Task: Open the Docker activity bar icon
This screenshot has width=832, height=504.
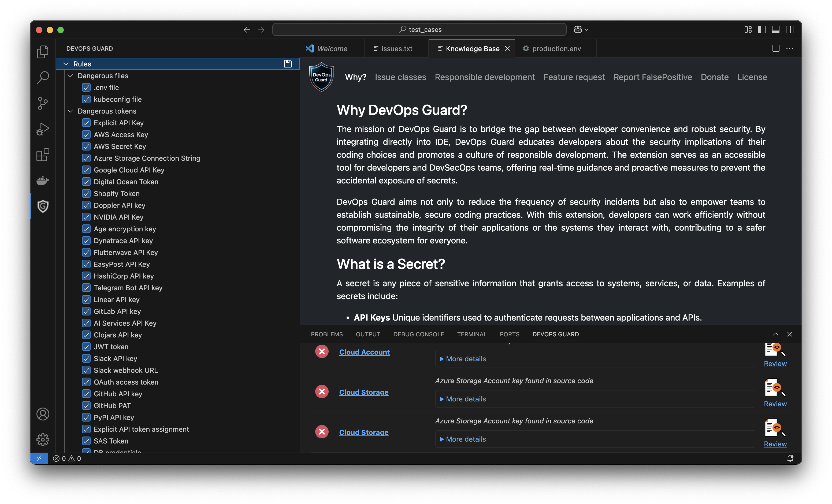Action: click(43, 180)
